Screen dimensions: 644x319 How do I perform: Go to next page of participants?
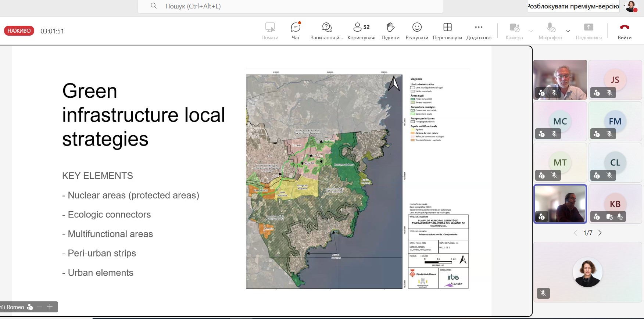tap(600, 233)
